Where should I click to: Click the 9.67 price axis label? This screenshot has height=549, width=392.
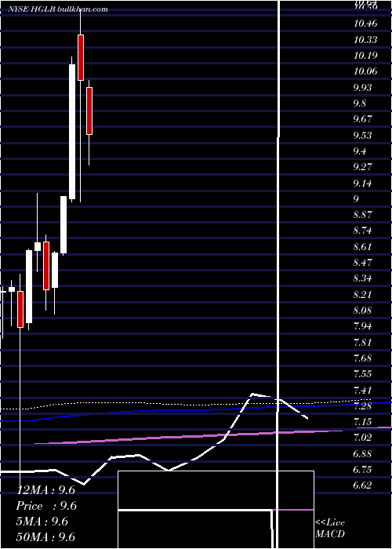click(363, 119)
